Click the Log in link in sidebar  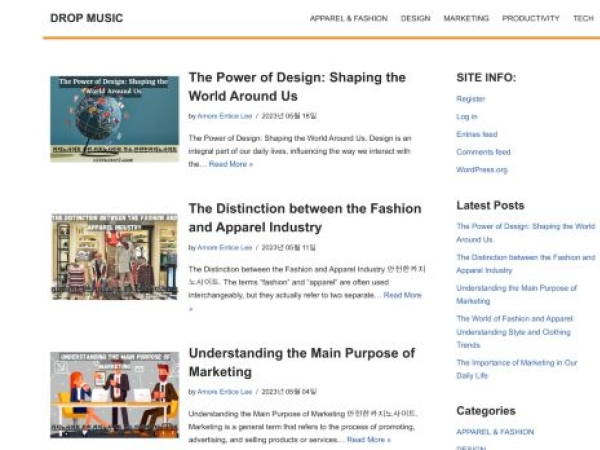pyautogui.click(x=466, y=117)
